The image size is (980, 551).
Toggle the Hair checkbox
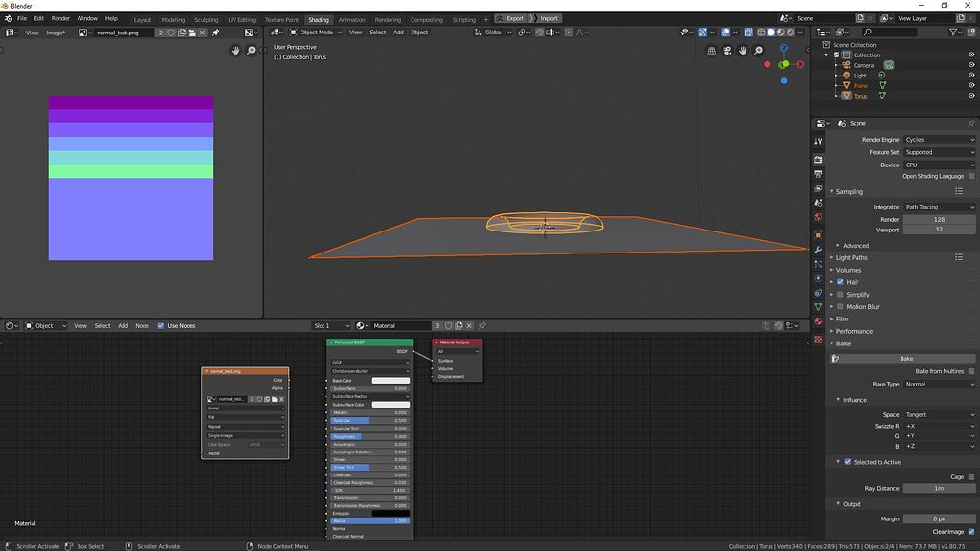[840, 282]
